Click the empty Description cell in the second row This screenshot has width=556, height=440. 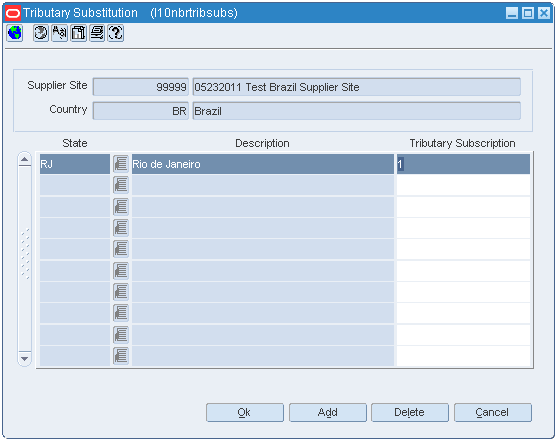click(x=263, y=185)
